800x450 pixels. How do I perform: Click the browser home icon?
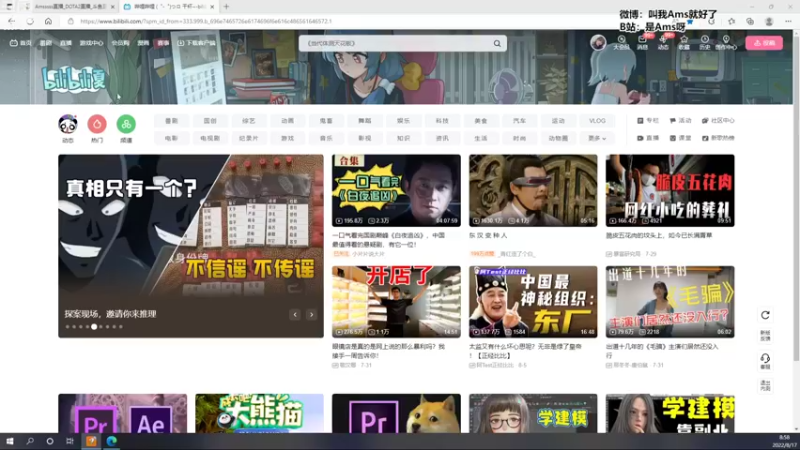click(48, 21)
